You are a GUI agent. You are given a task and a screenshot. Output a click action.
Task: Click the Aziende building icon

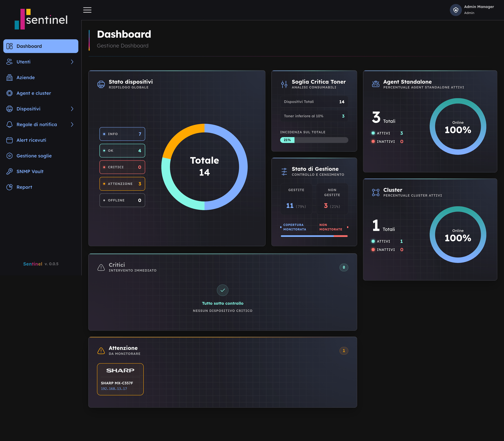click(x=9, y=77)
